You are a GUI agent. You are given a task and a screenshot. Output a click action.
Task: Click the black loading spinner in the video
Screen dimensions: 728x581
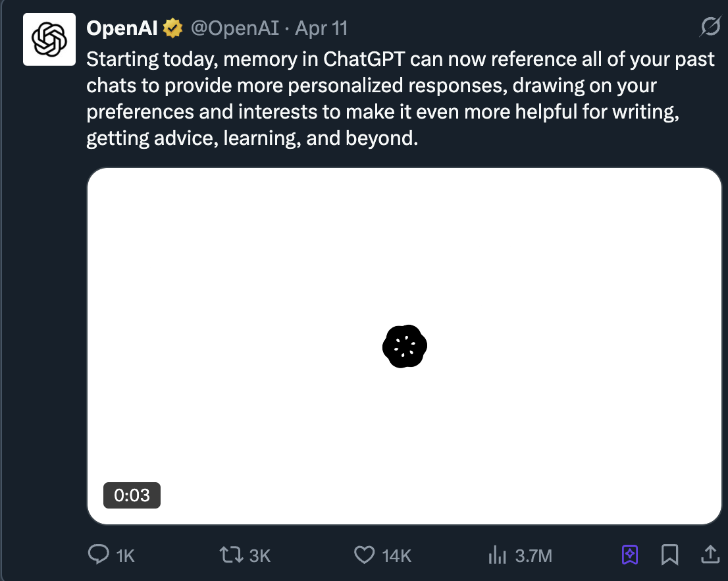tap(405, 346)
